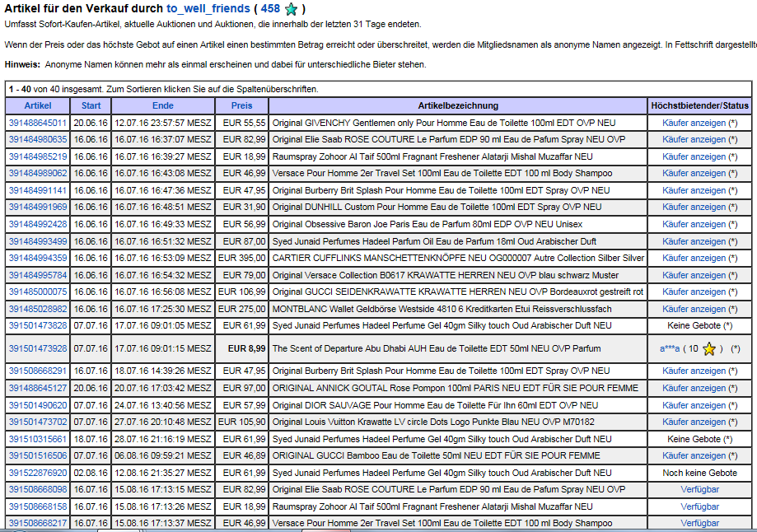Open item number 391501473828
Image resolution: width=757 pixels, height=532 pixels.
pos(38,326)
